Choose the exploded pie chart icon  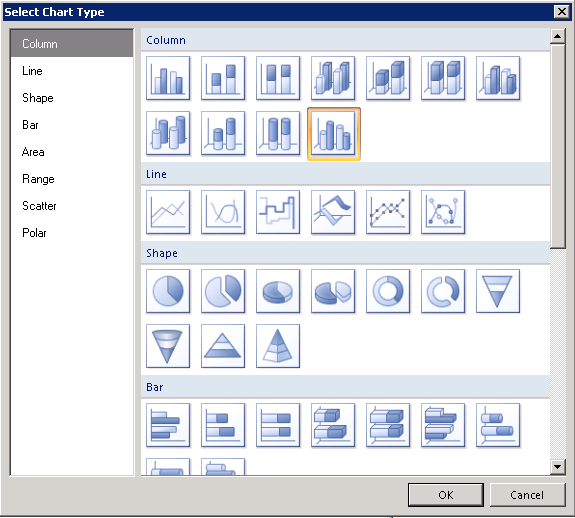coord(223,291)
